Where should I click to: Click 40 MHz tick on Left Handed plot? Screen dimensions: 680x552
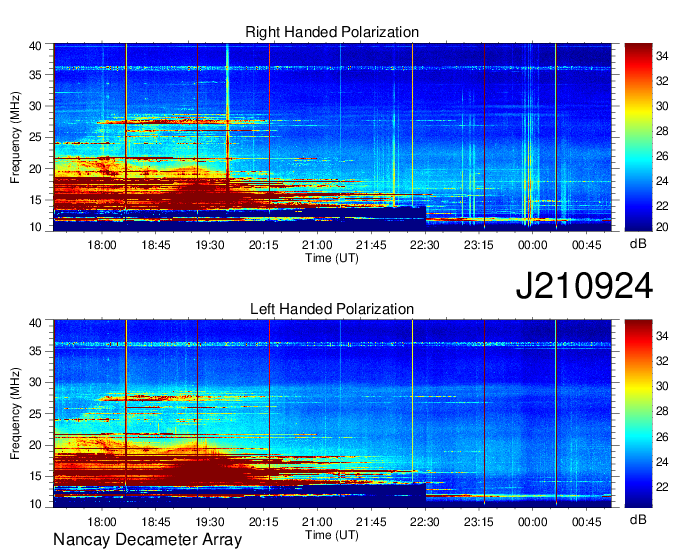pos(35,323)
